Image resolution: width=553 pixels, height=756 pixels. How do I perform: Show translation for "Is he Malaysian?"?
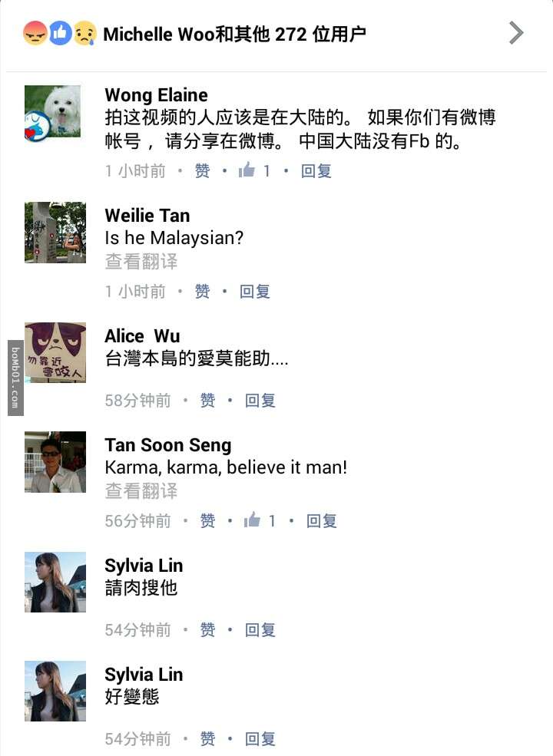pyautogui.click(x=141, y=262)
